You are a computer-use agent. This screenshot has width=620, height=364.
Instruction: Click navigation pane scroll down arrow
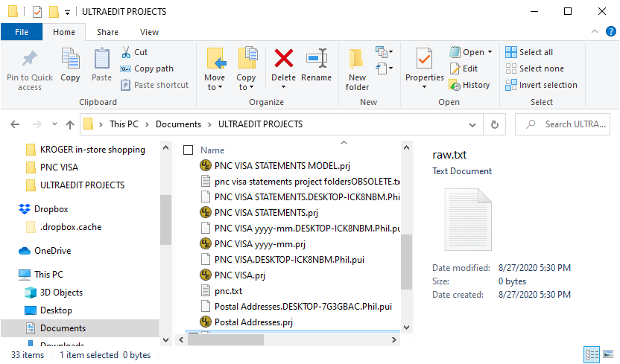point(166,340)
